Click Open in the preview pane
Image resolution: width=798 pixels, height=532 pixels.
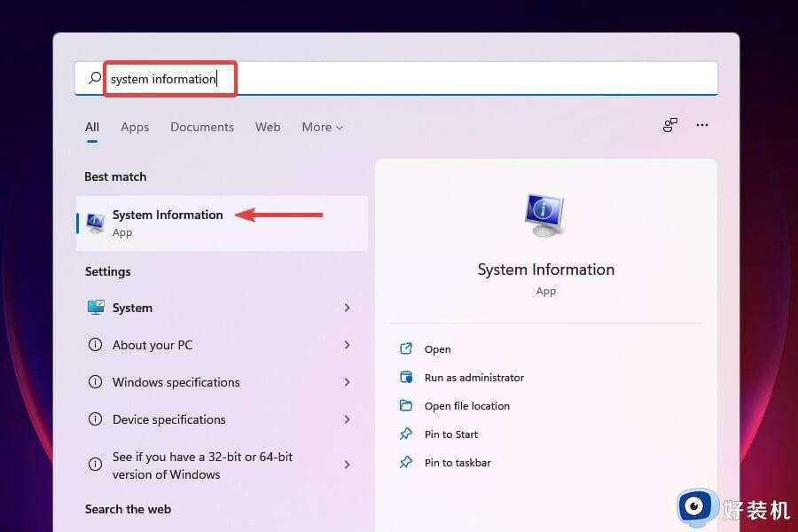(x=437, y=349)
